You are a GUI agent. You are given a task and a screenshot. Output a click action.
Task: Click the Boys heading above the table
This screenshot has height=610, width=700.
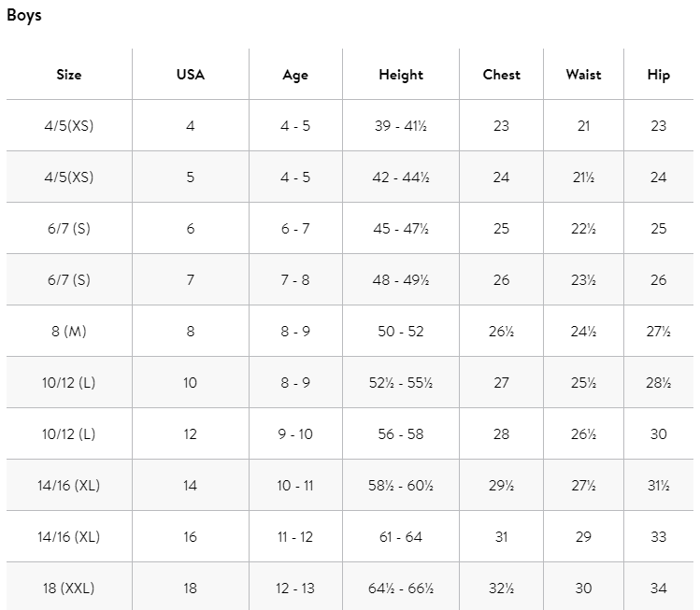[x=24, y=16]
